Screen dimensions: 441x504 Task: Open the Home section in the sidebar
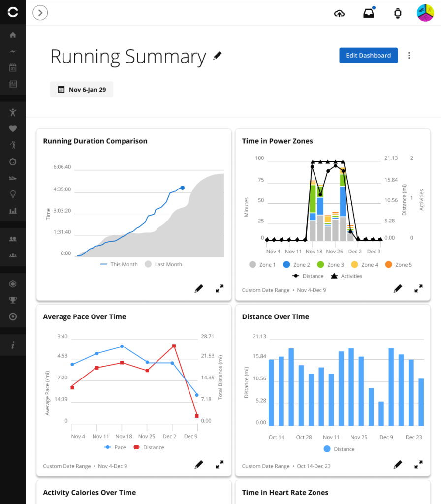pyautogui.click(x=13, y=35)
